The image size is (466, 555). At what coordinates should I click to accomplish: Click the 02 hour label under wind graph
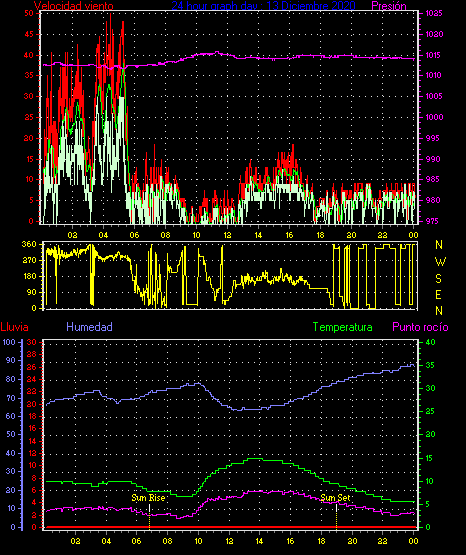pyautogui.click(x=73, y=235)
